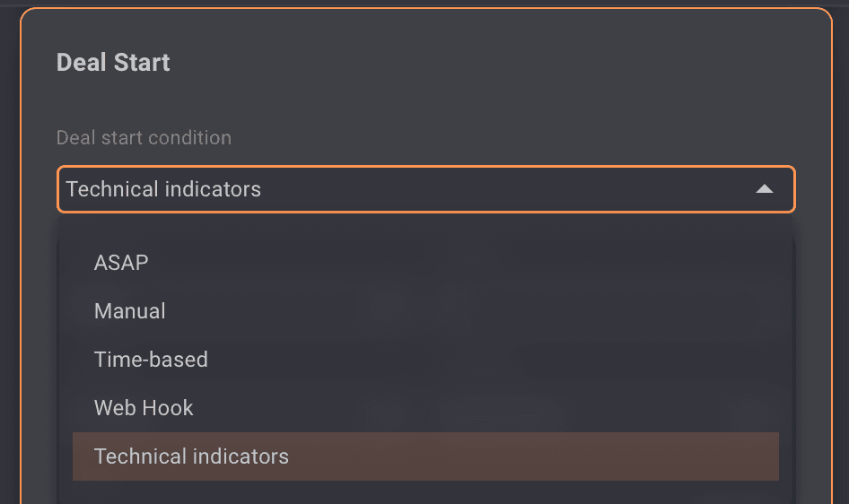Click the dropdown collapse arrow icon
This screenshot has width=849, height=504.
764,189
